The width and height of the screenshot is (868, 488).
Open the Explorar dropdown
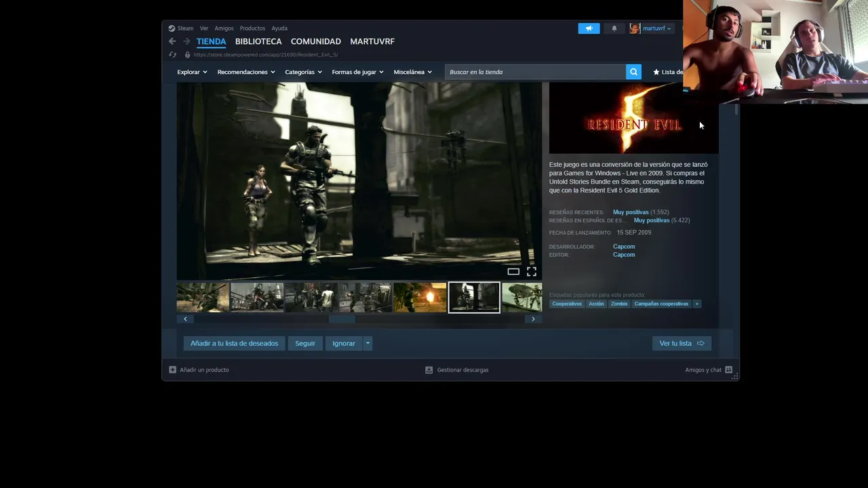coord(192,72)
